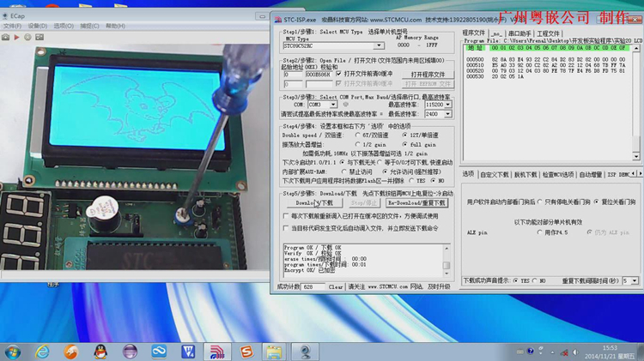644x361 pixels.
Task: Click the 成功计数 628 field
Action: [313, 286]
